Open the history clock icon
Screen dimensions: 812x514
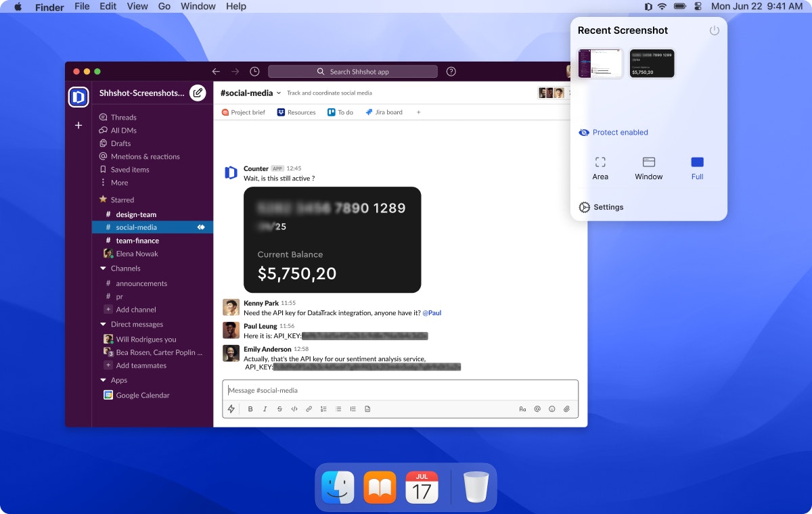coord(254,72)
